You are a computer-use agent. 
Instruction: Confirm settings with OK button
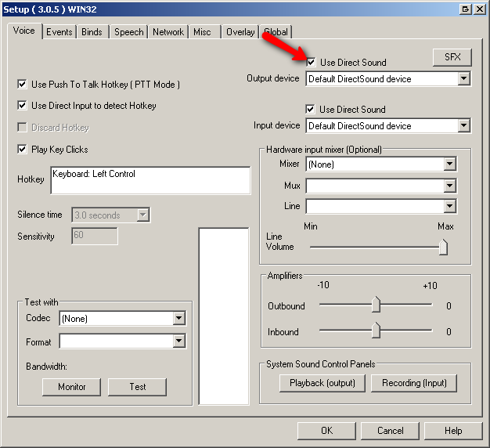point(326,431)
